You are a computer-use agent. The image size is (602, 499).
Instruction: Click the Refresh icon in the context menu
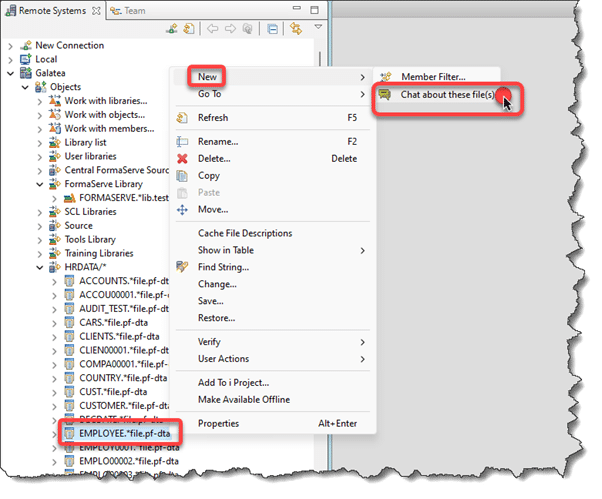coord(182,118)
